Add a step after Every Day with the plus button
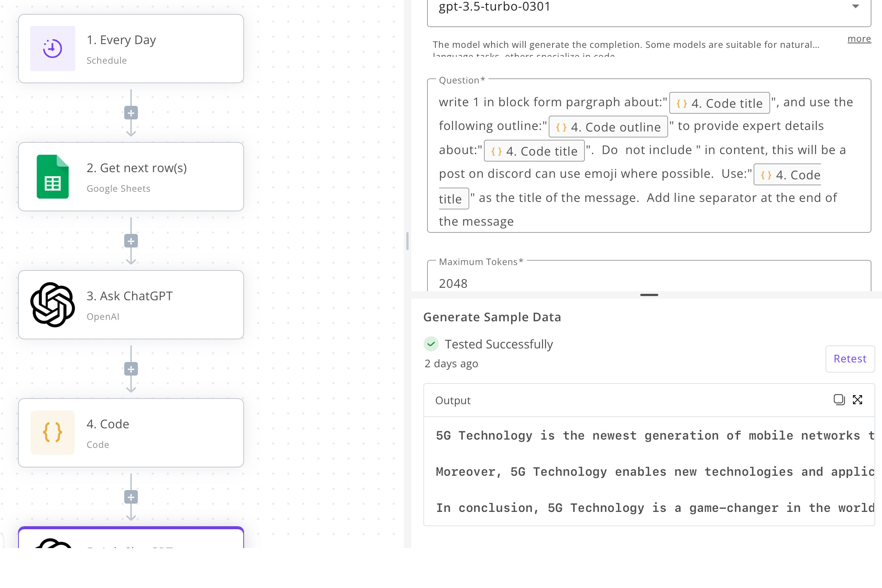 (131, 113)
